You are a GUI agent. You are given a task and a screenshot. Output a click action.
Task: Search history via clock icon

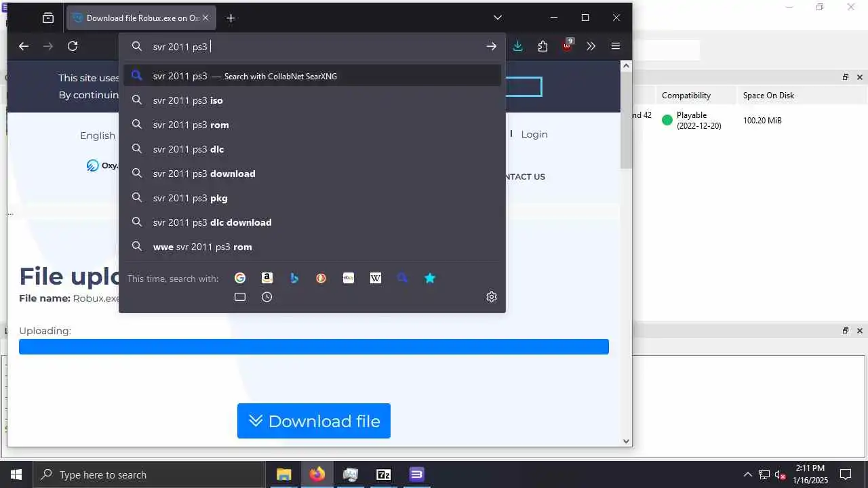click(267, 297)
